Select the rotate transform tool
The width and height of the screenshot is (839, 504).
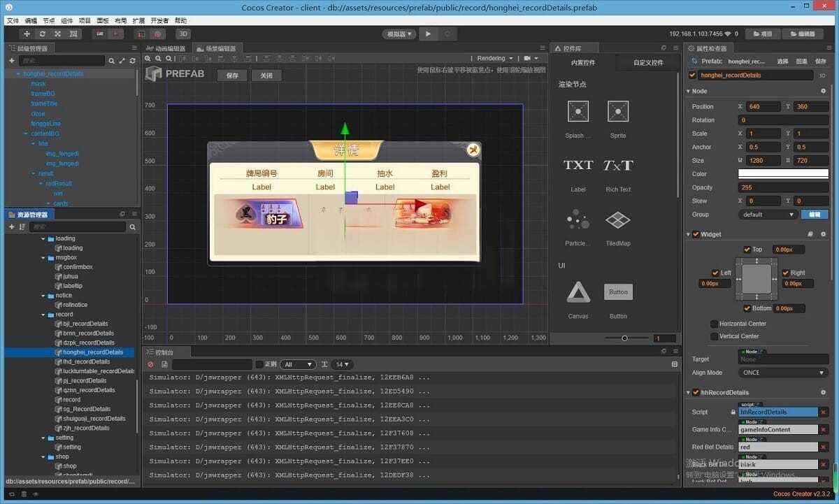(43, 34)
